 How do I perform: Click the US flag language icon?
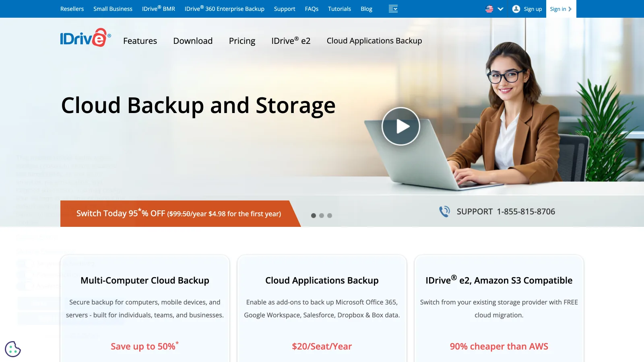coord(489,9)
